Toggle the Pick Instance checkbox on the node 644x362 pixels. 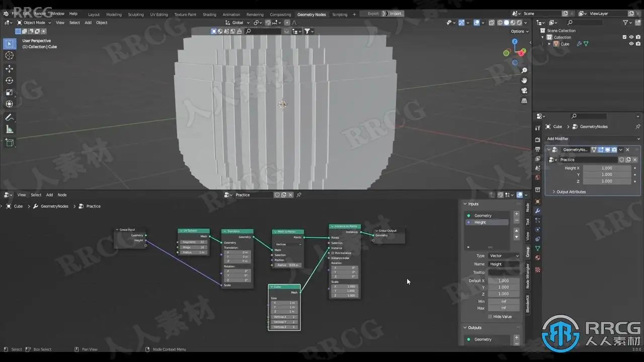(x=333, y=253)
